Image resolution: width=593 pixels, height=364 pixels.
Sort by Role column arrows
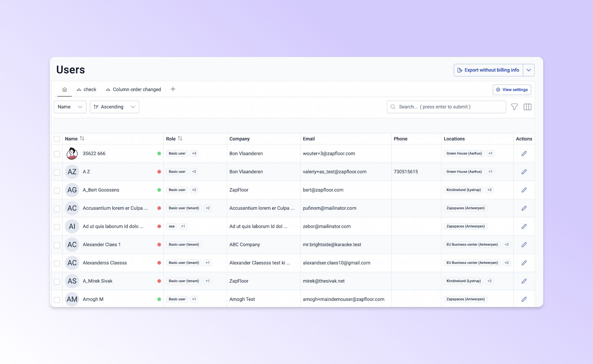tap(180, 138)
